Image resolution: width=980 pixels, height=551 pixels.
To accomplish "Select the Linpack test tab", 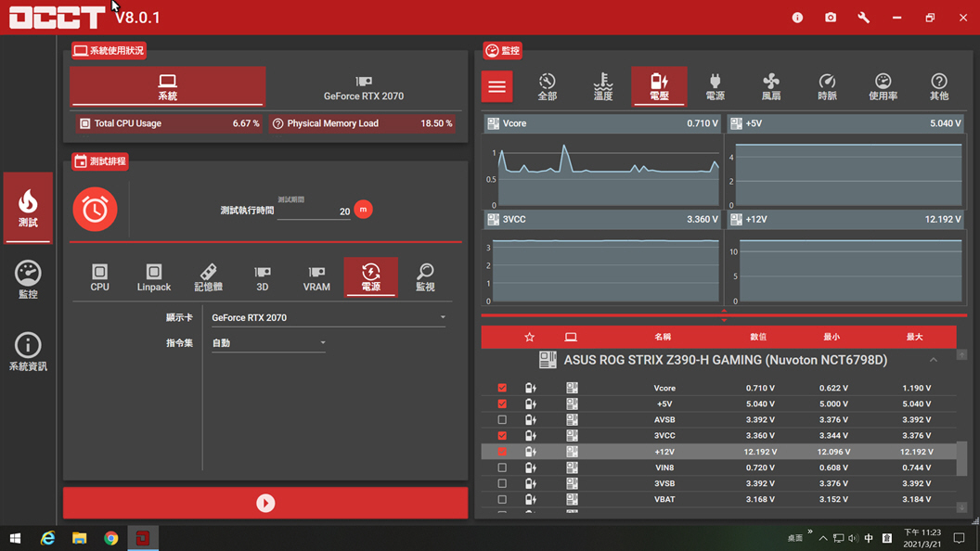I will tap(154, 277).
